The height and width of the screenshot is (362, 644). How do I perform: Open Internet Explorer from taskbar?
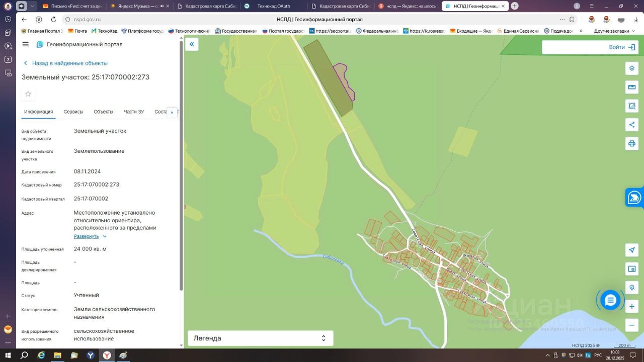click(x=41, y=355)
